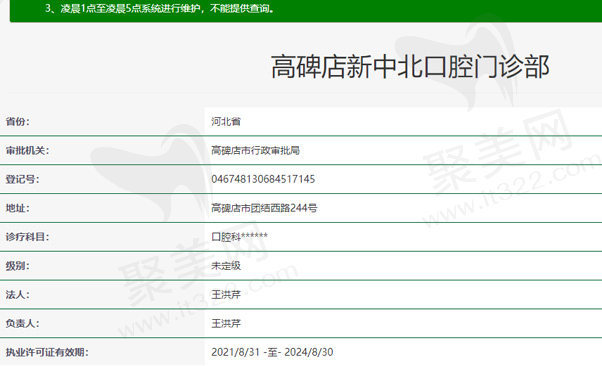
Task: Click the 法人 label
Action: [x=17, y=295]
